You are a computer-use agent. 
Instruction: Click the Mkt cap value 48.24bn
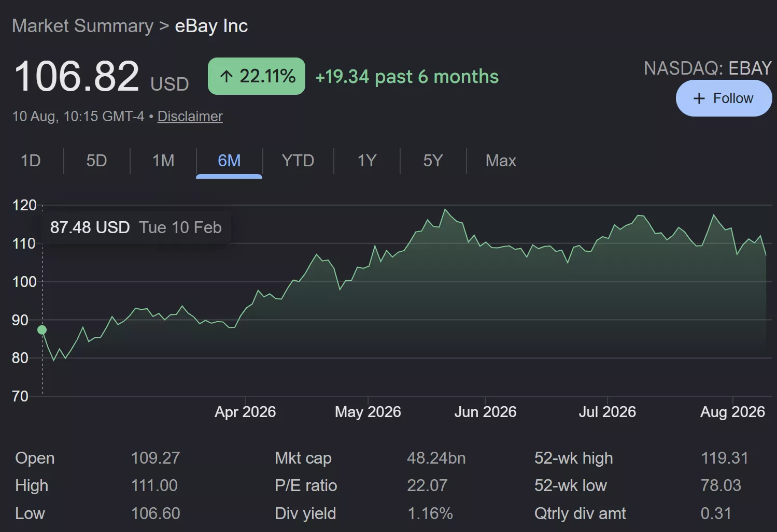click(x=436, y=458)
